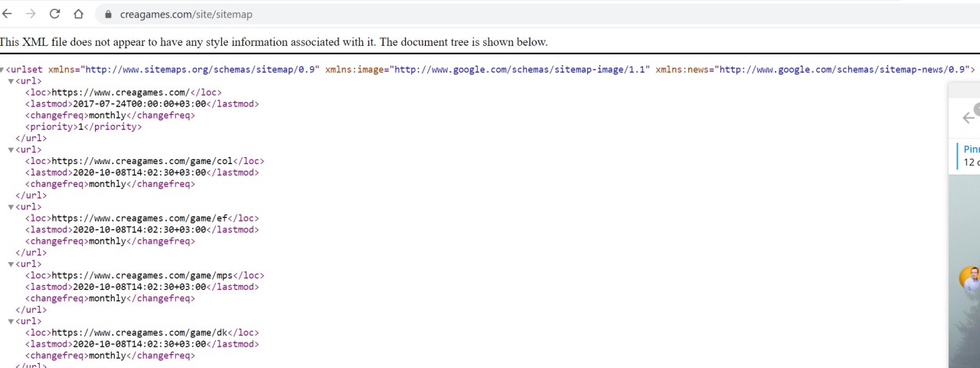
Task: Collapse the url node containing game/mps
Action: (11, 264)
